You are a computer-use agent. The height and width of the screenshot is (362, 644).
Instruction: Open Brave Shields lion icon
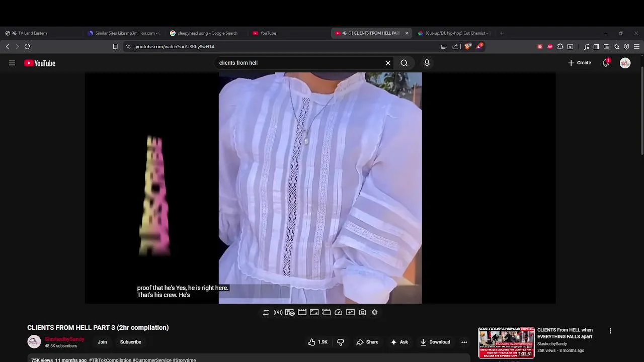[x=467, y=47]
